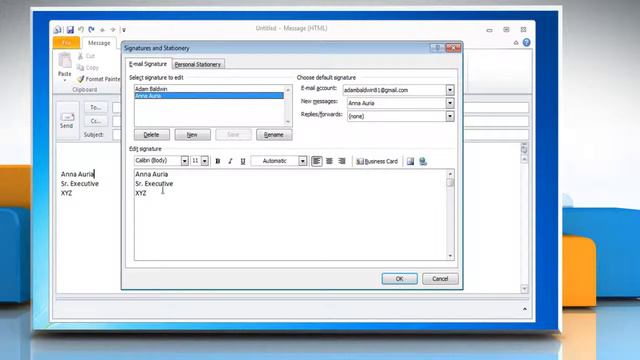The width and height of the screenshot is (640, 360).
Task: Open the font name dropdown Calibri (Body)
Action: [184, 161]
